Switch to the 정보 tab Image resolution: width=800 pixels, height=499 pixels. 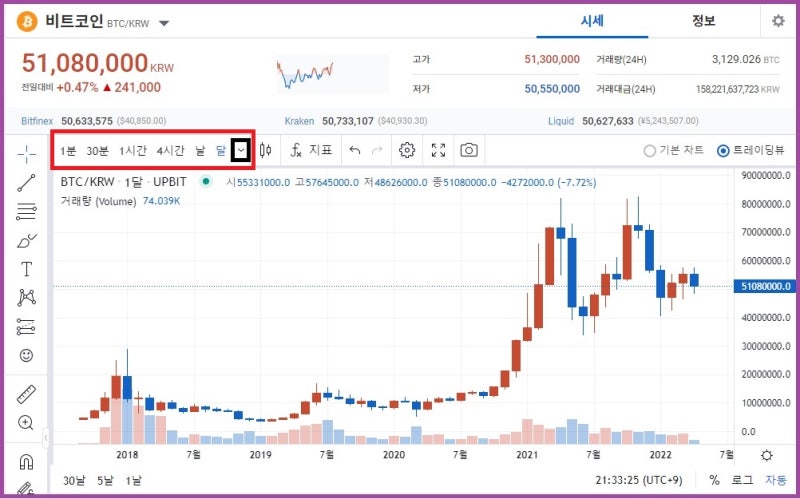[x=704, y=21]
